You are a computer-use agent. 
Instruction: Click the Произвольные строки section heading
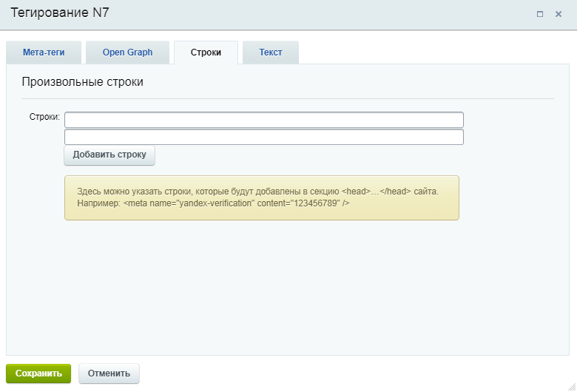tap(82, 82)
